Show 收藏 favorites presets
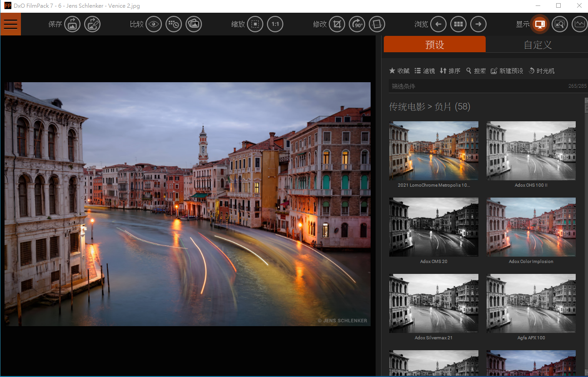 [x=399, y=71]
